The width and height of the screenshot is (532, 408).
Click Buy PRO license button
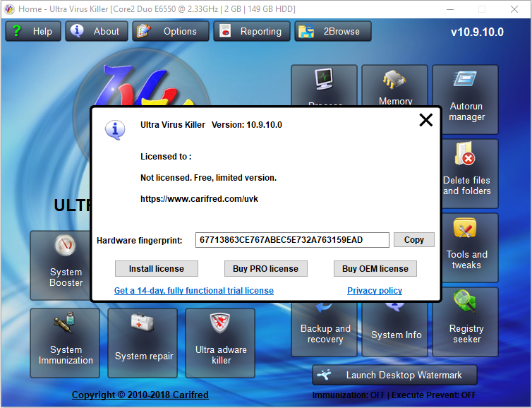(x=266, y=268)
